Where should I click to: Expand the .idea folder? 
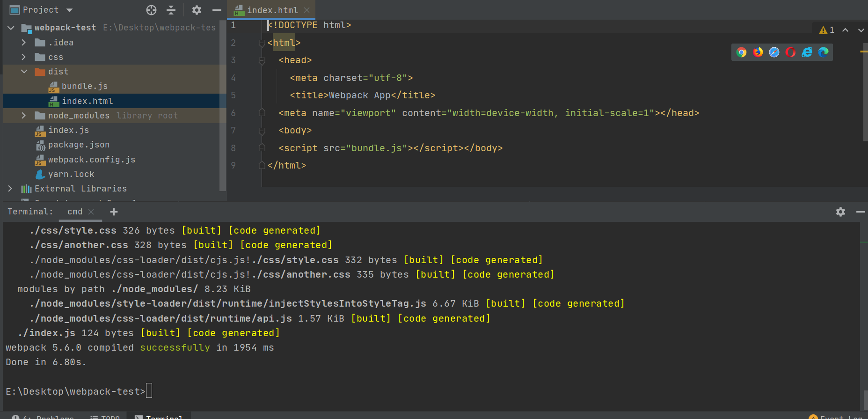(x=24, y=43)
